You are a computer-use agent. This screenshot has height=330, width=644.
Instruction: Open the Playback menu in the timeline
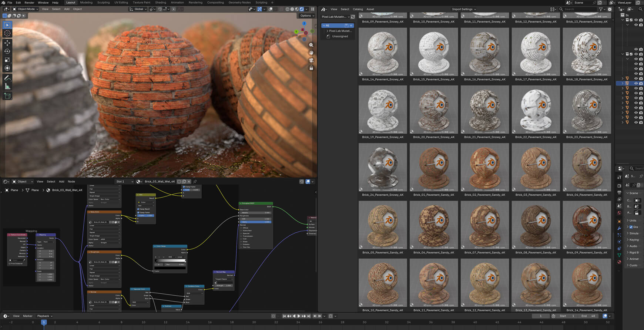[44, 316]
